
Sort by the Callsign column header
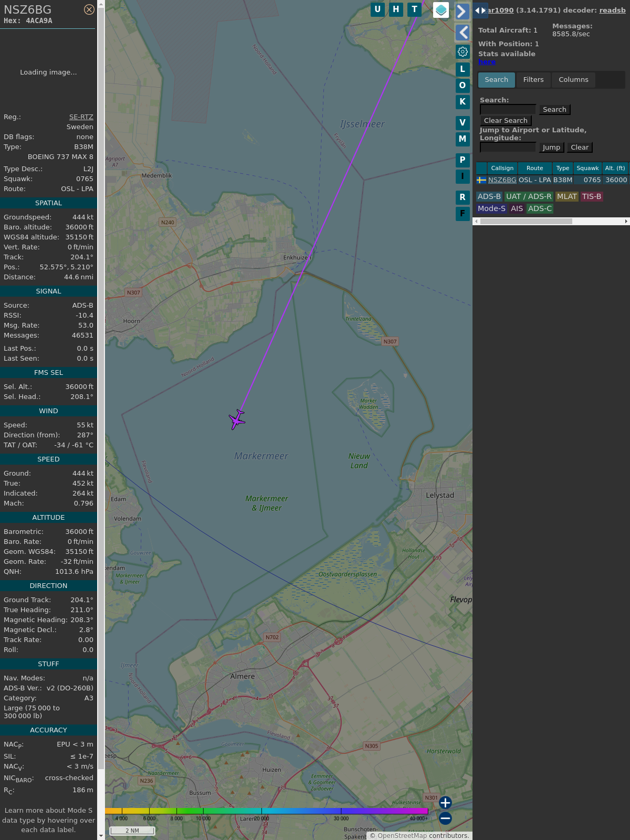[x=502, y=169]
